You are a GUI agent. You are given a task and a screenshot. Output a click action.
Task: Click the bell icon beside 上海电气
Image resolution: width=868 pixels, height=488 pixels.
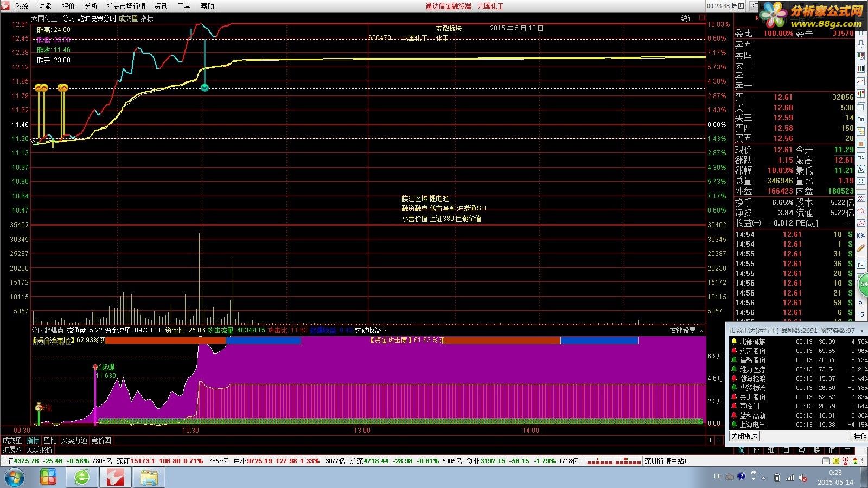coord(735,425)
